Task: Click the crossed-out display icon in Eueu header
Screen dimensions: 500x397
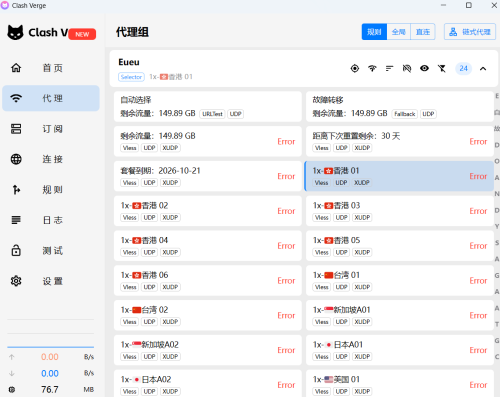Action: point(407,68)
